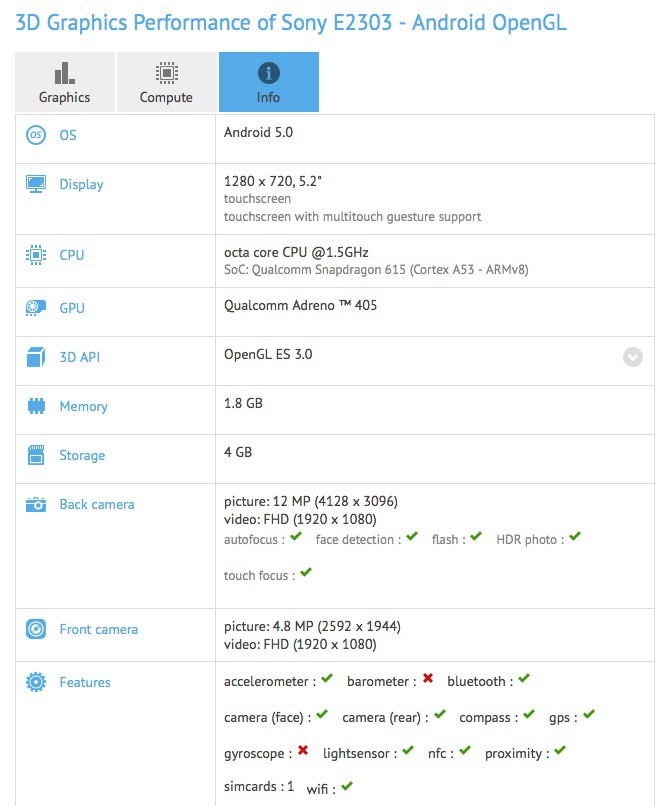Screen dimensions: 667x806
Task: Click the Features label
Action: pos(85,682)
